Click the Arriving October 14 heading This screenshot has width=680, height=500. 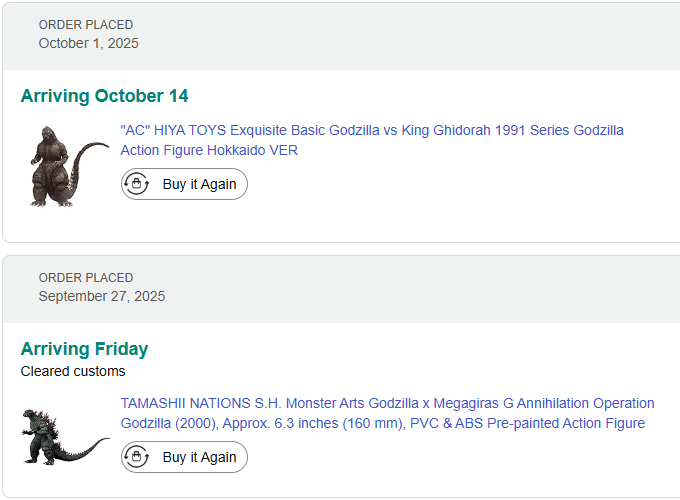104,96
